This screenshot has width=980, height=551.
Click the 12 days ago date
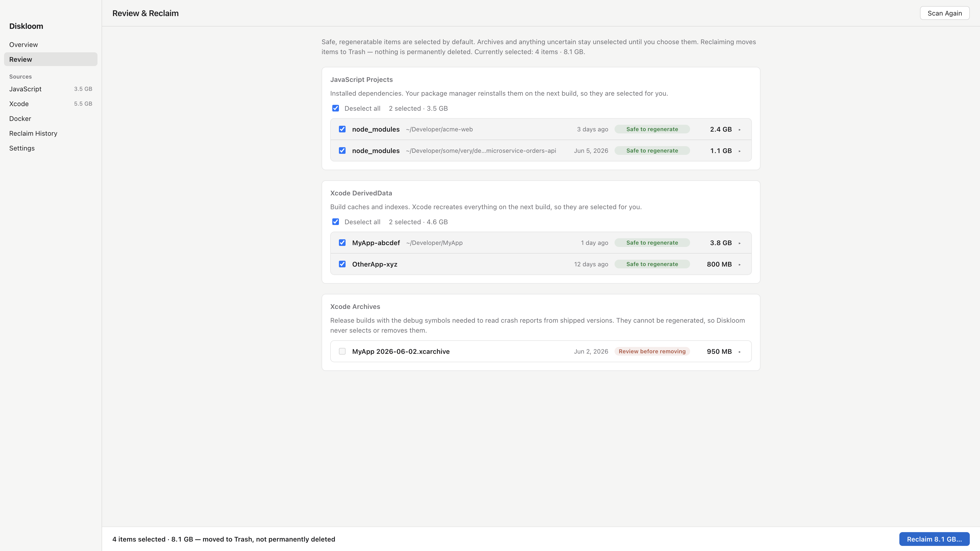click(x=591, y=264)
